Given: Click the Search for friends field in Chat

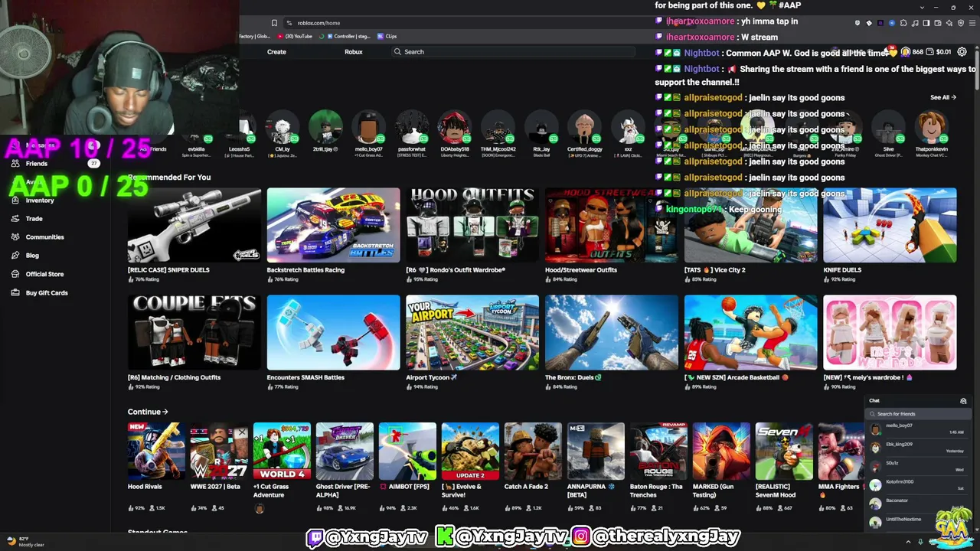Looking at the screenshot, I should [919, 414].
